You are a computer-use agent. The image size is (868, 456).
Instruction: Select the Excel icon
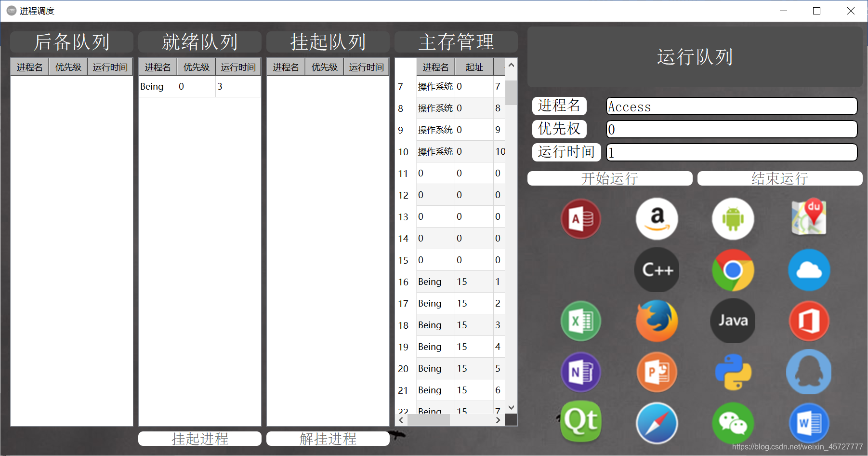(581, 321)
